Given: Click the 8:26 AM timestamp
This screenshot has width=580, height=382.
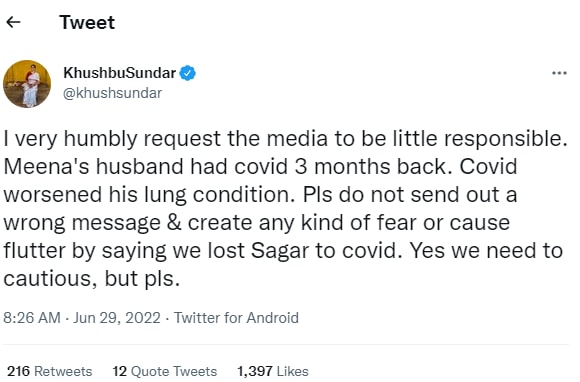Looking at the screenshot, I should coord(32,318).
